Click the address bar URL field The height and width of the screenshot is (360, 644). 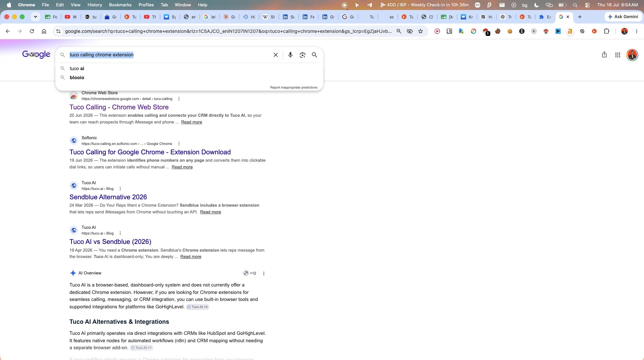228,31
